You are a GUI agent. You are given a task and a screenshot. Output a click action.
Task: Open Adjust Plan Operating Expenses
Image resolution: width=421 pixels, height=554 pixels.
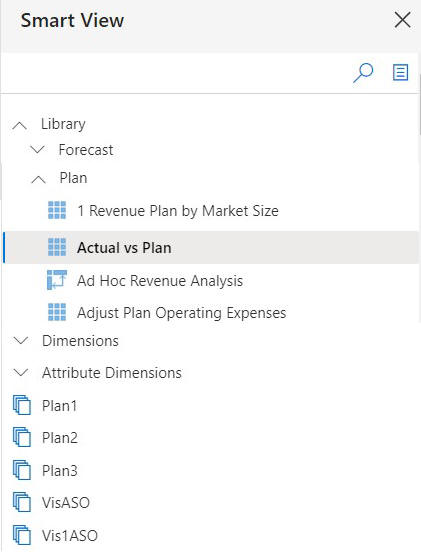point(182,313)
